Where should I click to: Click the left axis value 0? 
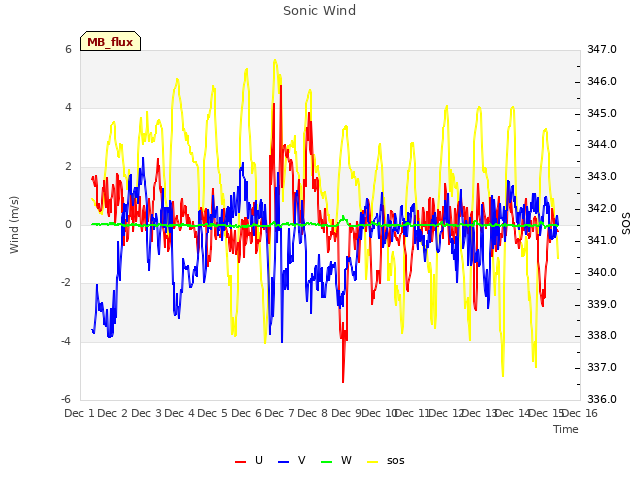tap(68, 224)
